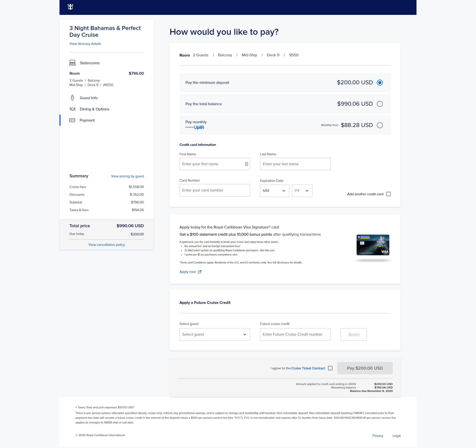Go to Dining & Options step
Screen dimensions: 476x448
[94, 109]
